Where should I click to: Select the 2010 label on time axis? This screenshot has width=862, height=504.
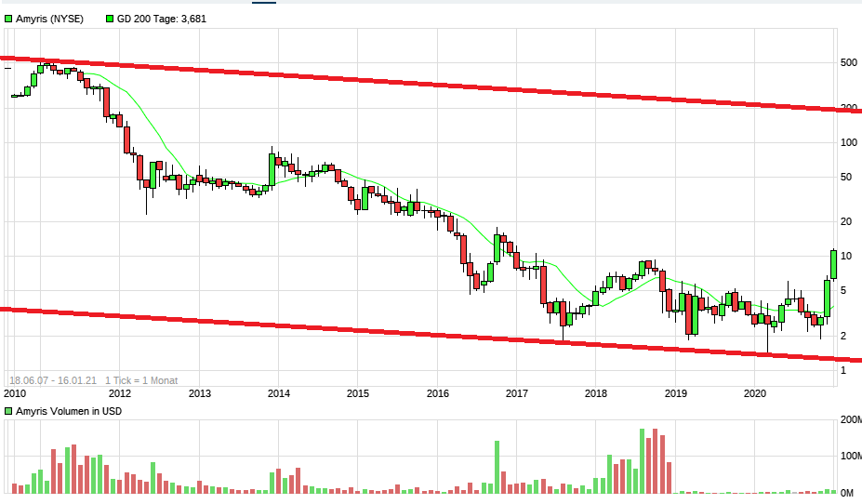pos(14,394)
